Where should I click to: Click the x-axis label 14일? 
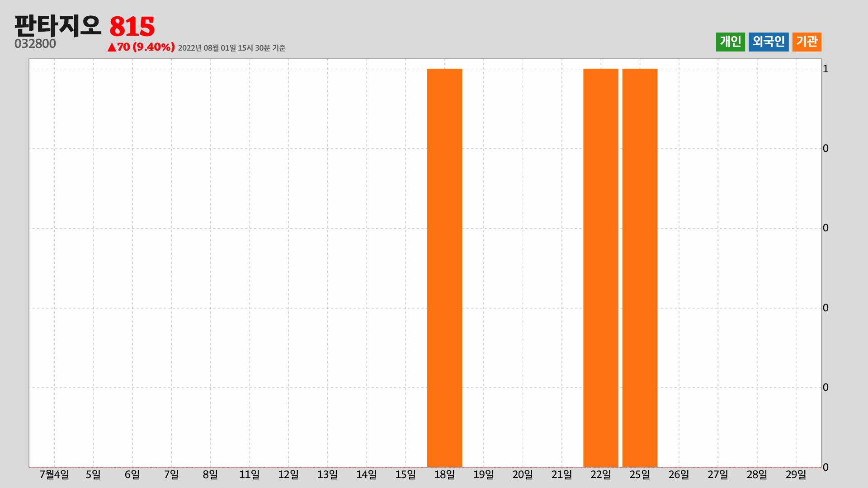point(366,474)
